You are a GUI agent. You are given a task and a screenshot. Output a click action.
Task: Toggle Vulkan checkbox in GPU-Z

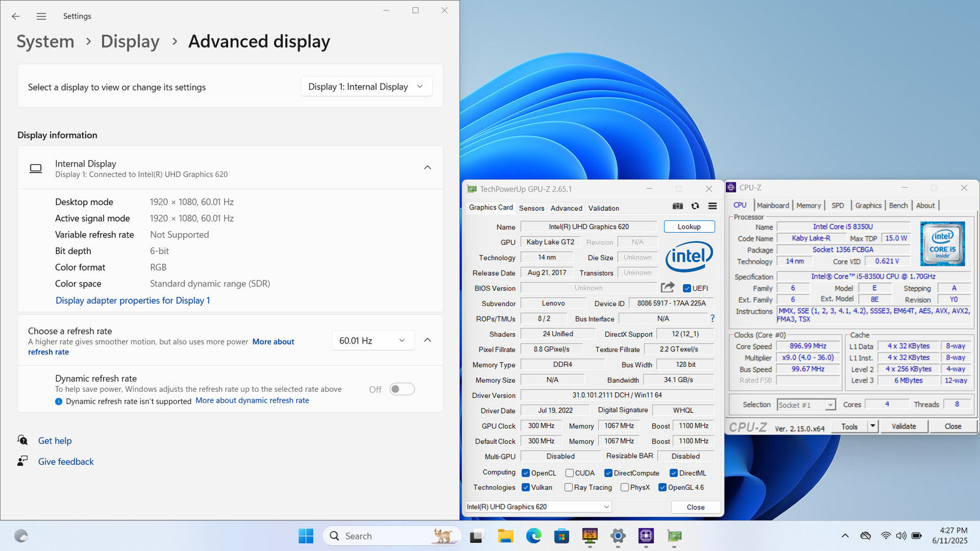[x=526, y=487]
